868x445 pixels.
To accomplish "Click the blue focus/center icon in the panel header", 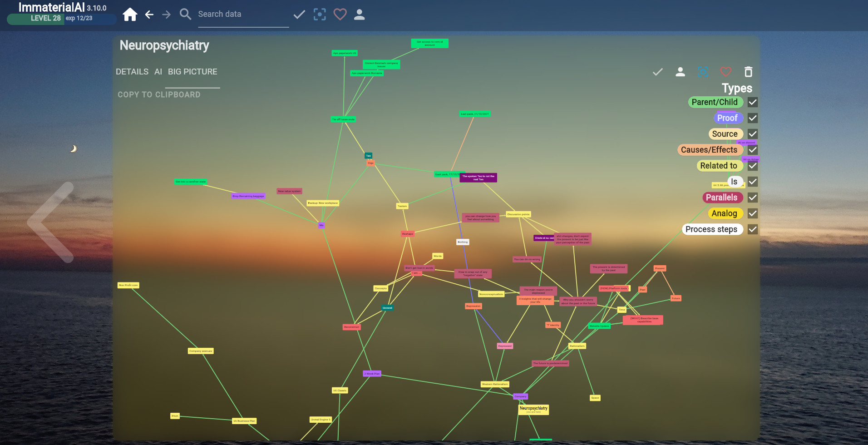I will (702, 71).
